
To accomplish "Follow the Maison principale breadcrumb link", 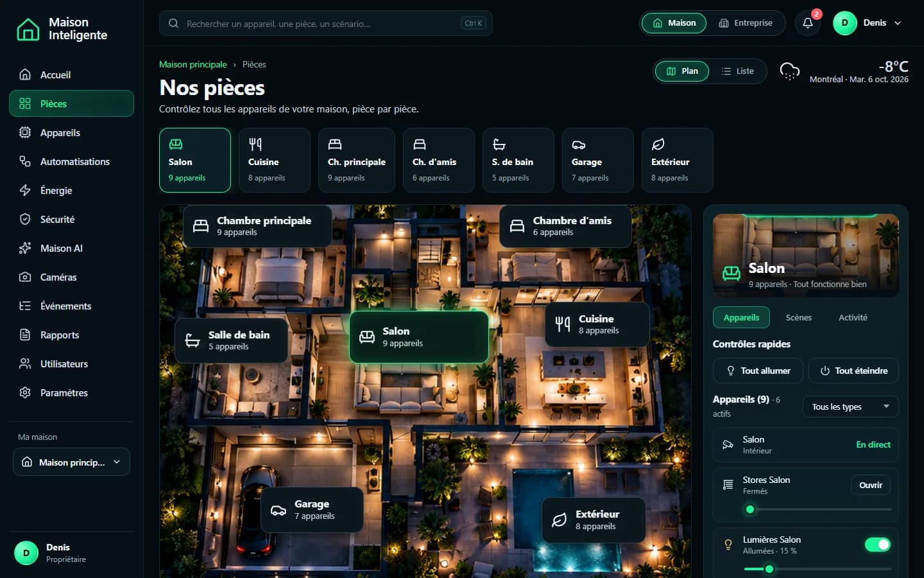I will (x=193, y=64).
